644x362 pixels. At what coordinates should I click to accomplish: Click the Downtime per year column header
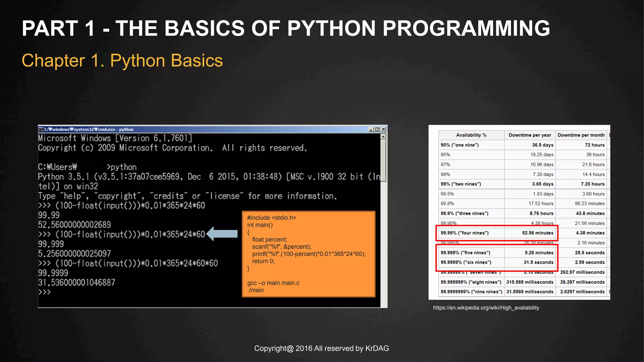pos(530,135)
